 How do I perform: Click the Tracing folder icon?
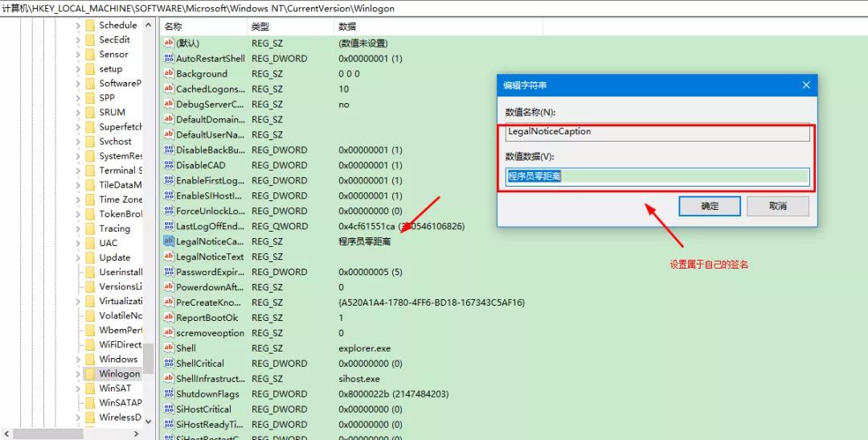[x=90, y=228]
